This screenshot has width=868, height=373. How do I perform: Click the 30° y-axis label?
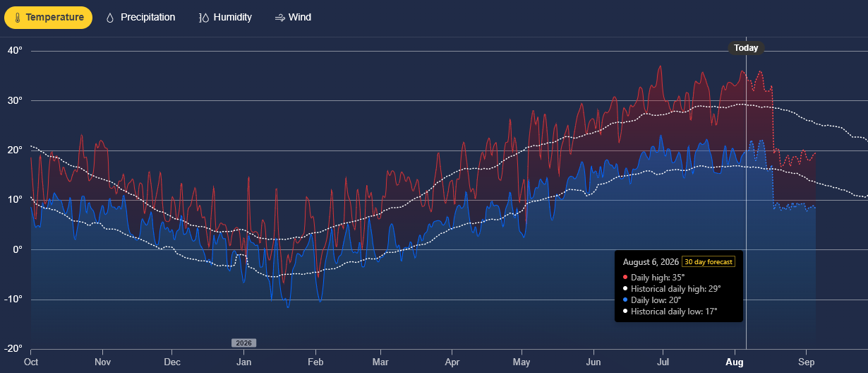(16, 100)
